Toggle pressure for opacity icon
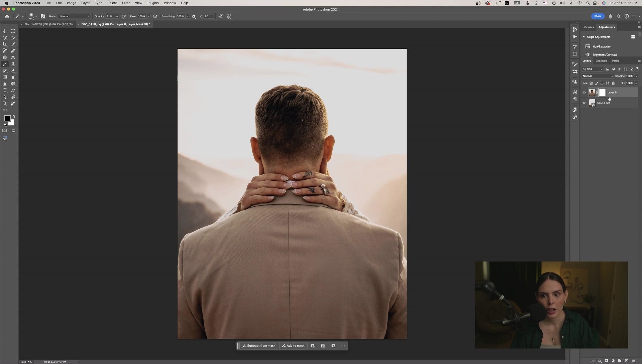The height and width of the screenshot is (364, 642). pos(124,16)
